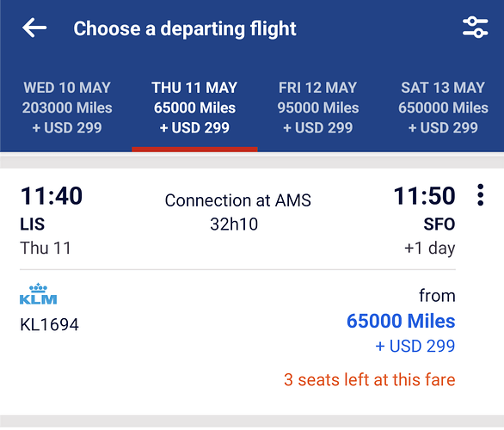This screenshot has height=430, width=504.
Task: Tap the KLM airline logo
Action: [x=38, y=294]
